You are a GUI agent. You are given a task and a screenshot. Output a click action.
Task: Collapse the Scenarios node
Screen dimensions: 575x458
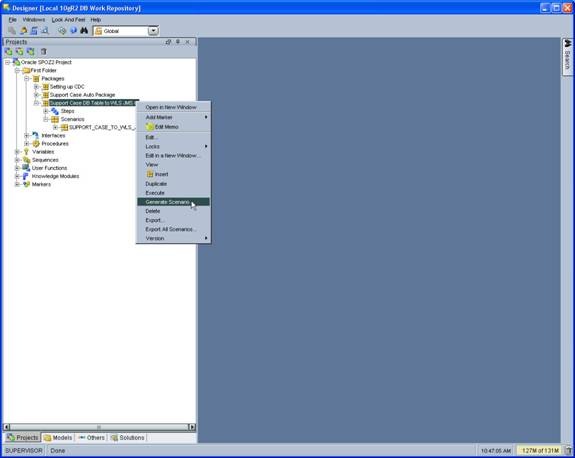(x=46, y=119)
